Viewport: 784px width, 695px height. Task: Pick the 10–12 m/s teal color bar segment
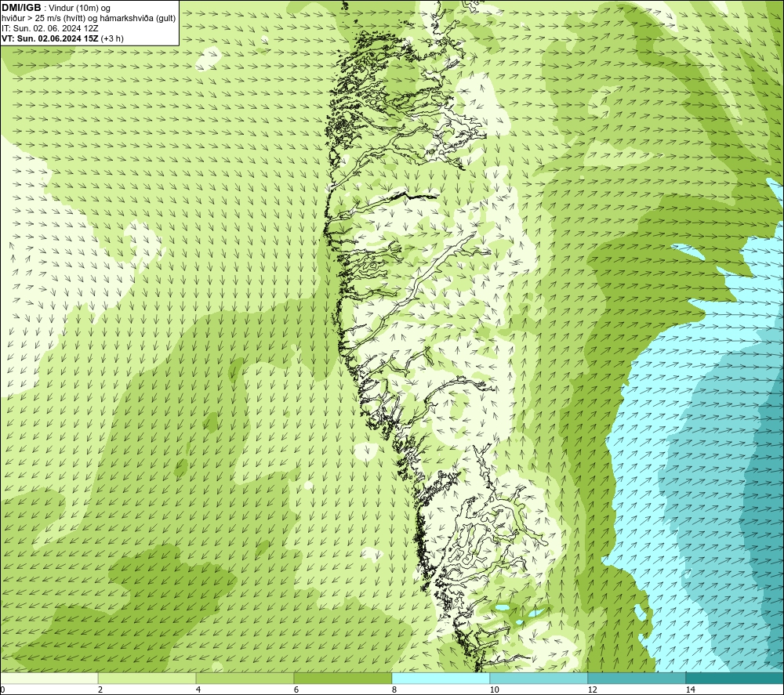pos(539,679)
